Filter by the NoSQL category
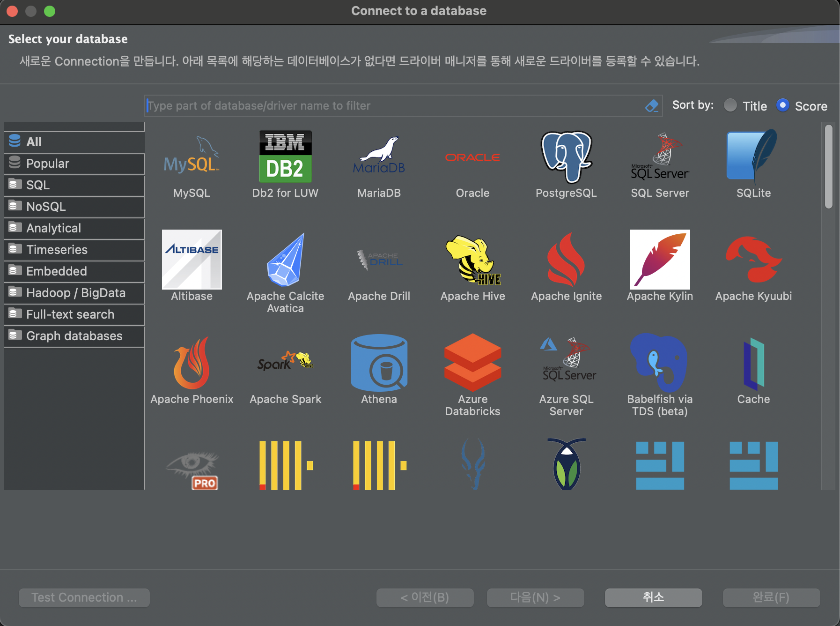This screenshot has width=840, height=626. pyautogui.click(x=74, y=207)
